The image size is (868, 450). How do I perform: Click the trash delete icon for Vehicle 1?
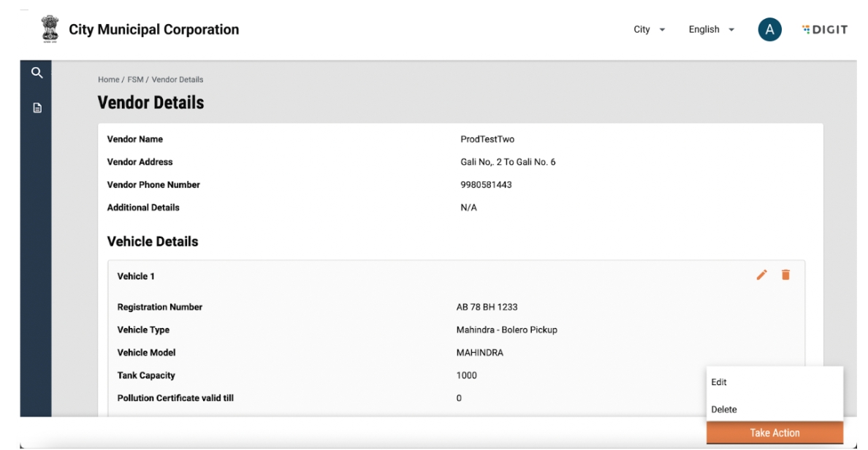click(x=785, y=275)
